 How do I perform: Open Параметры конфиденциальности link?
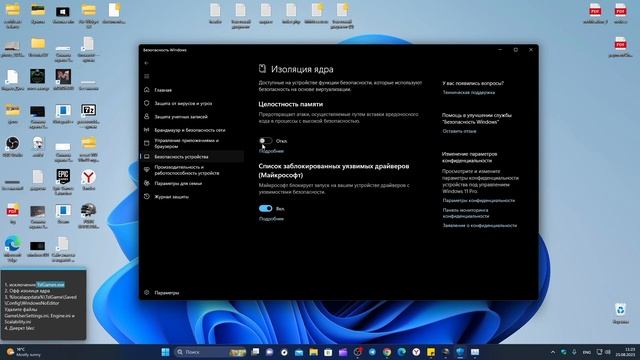[x=478, y=200]
